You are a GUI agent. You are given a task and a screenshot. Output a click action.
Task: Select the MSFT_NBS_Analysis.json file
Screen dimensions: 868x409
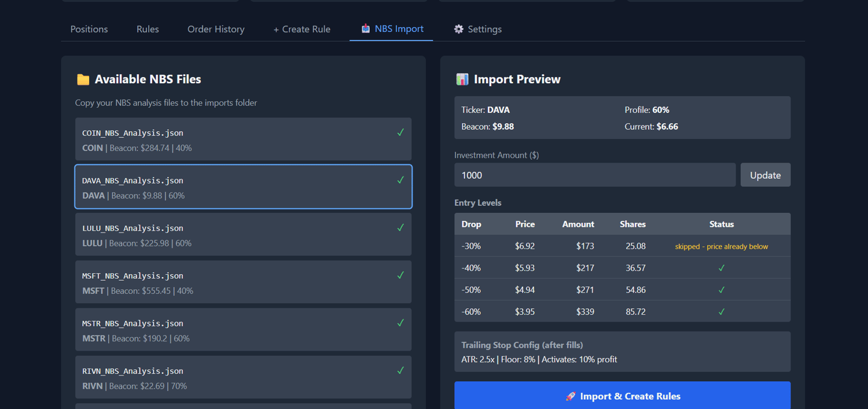point(243,282)
